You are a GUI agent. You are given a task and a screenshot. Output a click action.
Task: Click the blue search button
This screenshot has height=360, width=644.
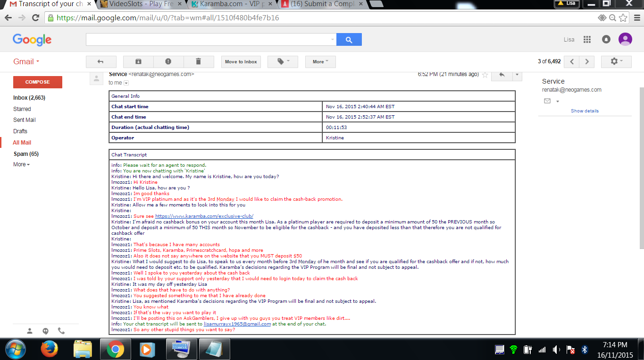coord(349,40)
